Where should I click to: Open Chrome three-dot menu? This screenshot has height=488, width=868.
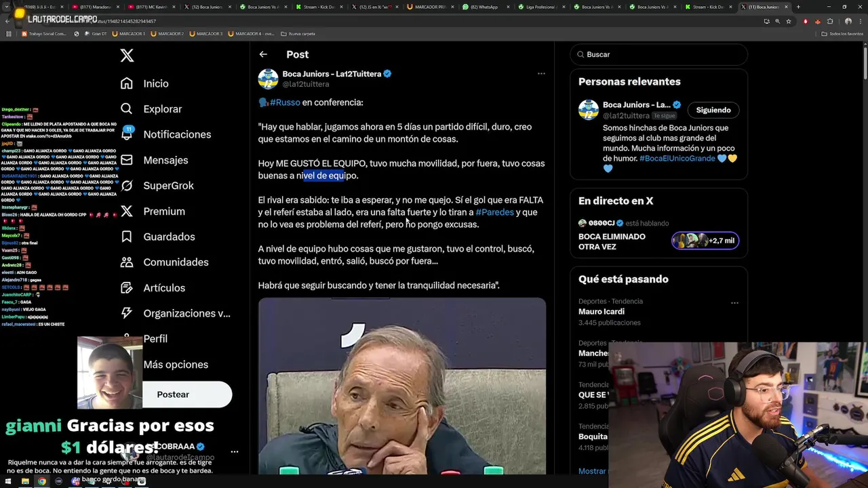click(x=860, y=21)
